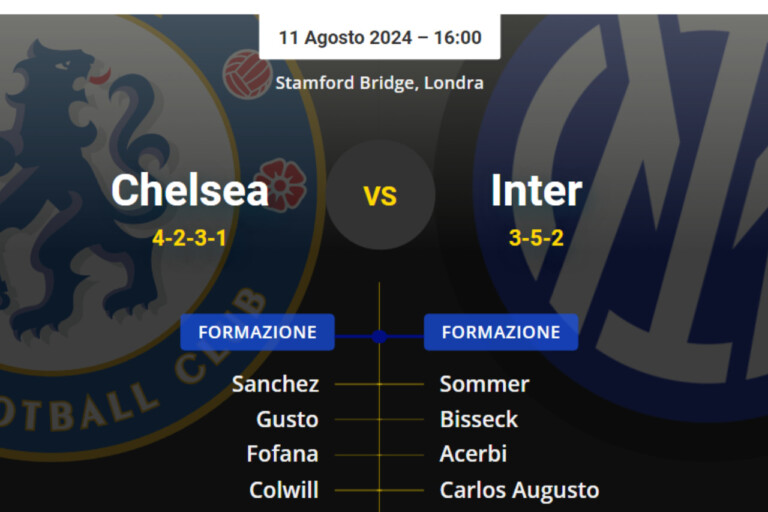Click Stamford Bridge, Londra venue text

380,82
